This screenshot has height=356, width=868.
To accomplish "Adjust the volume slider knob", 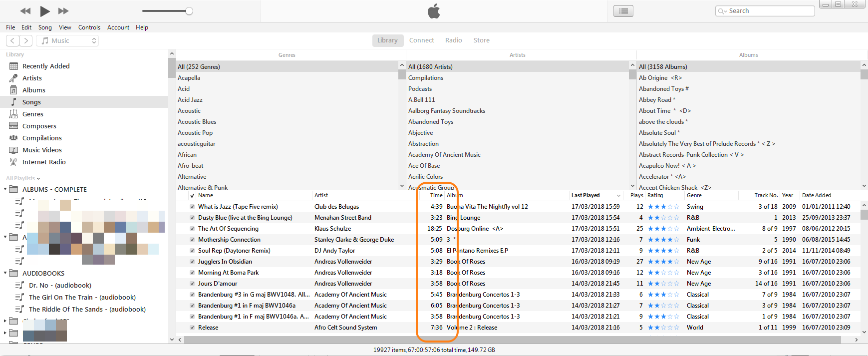I will 189,11.
